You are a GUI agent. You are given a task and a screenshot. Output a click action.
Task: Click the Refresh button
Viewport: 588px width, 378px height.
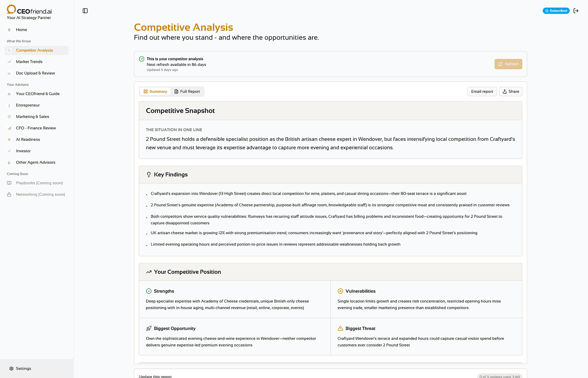(508, 64)
